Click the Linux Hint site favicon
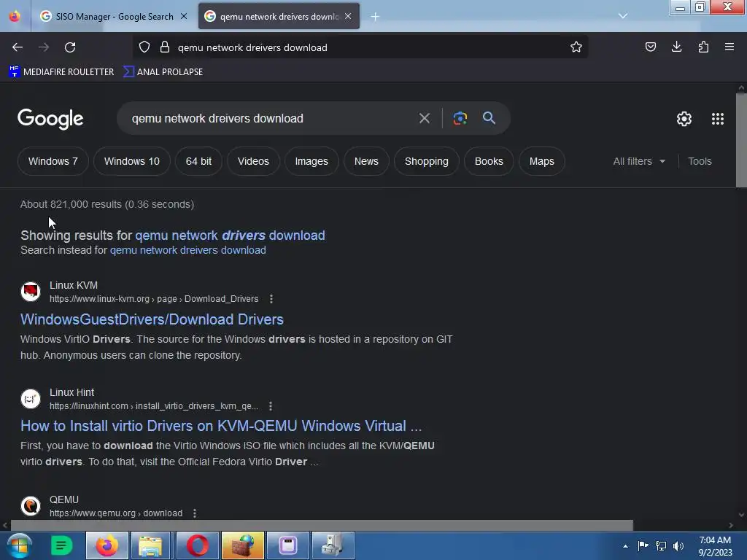Viewport: 747px width, 560px height. coord(31,399)
